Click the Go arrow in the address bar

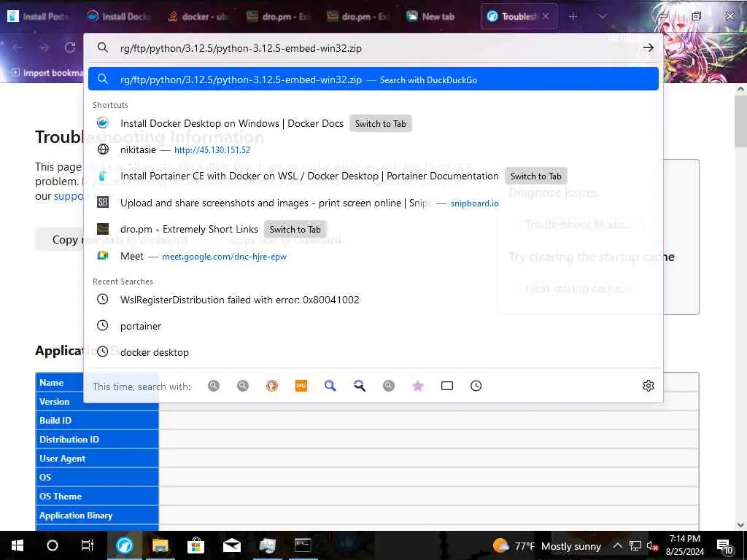tap(648, 47)
